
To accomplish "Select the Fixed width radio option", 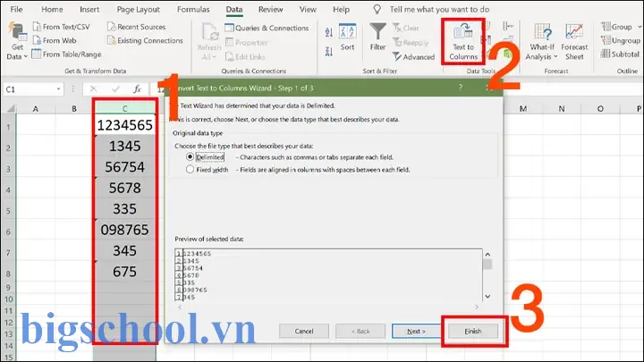I will pos(190,169).
